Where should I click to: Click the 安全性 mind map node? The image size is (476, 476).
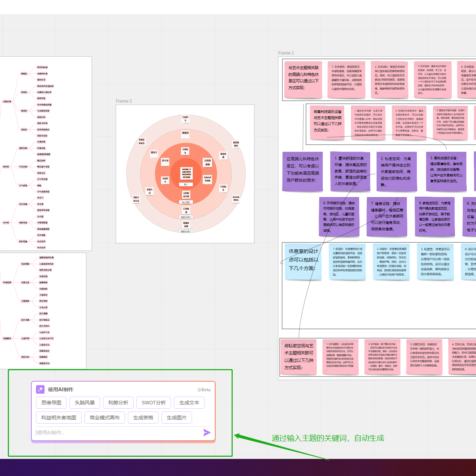pyautogui.click(x=6, y=223)
